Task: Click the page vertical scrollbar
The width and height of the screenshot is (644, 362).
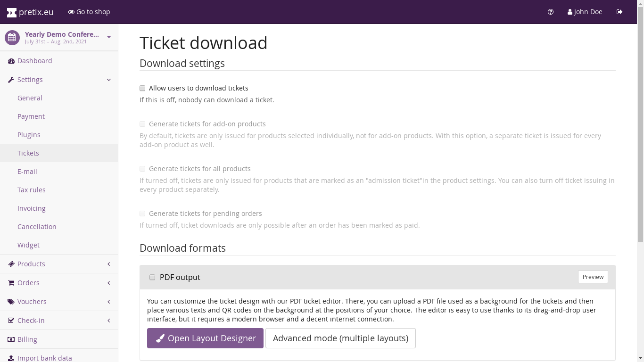Action: (640, 141)
